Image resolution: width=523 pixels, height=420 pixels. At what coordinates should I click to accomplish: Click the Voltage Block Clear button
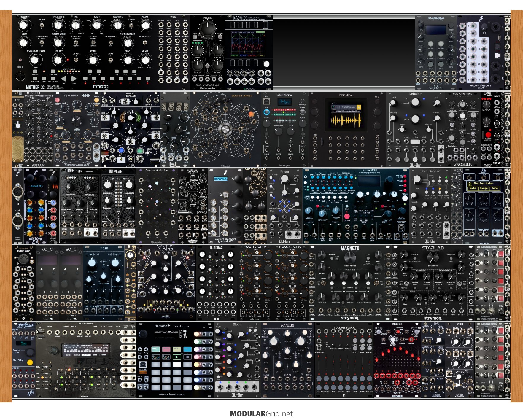(319, 388)
